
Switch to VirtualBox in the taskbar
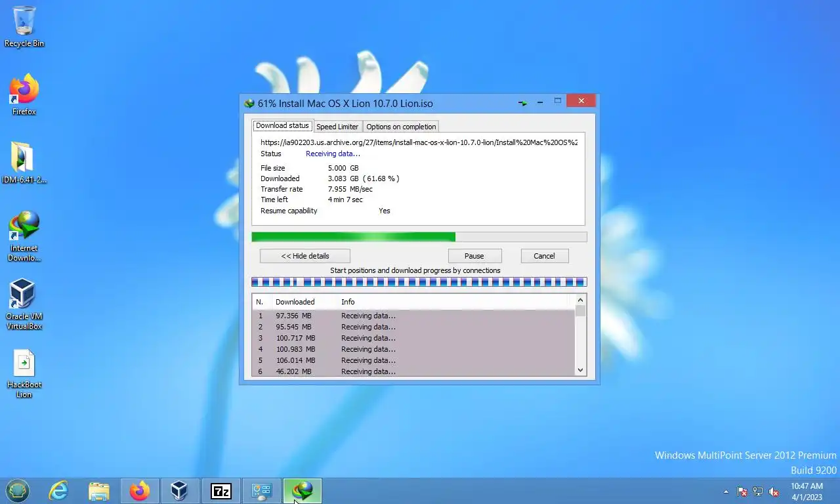[179, 490]
